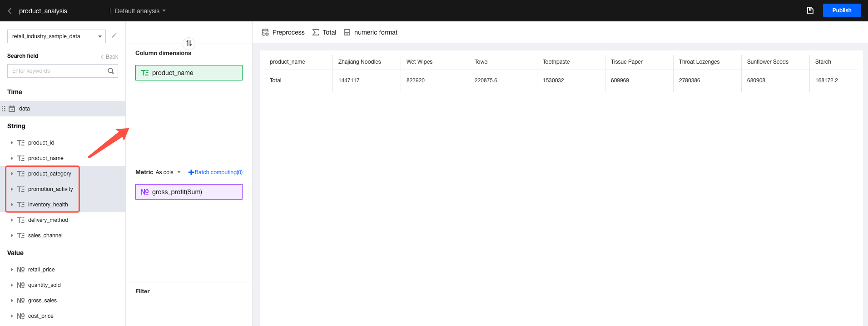Select the gross_profit(Sum) metric pill

(x=188, y=192)
